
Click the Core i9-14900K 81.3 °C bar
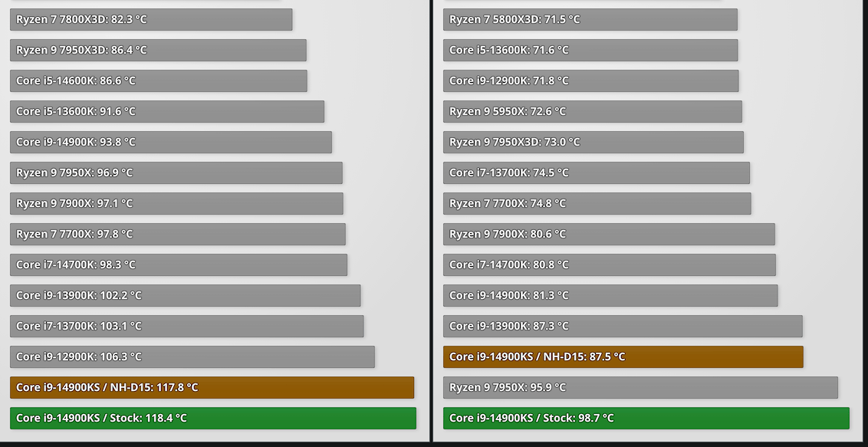[610, 296]
